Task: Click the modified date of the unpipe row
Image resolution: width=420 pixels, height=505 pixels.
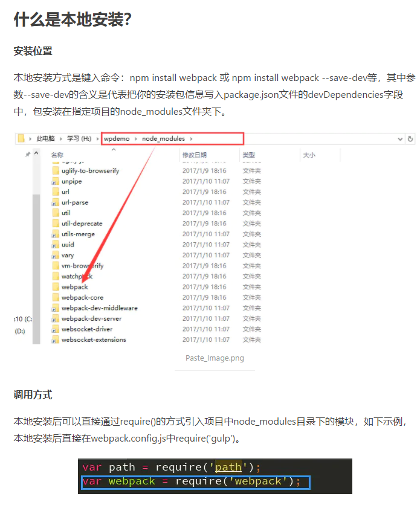Action: (206, 181)
